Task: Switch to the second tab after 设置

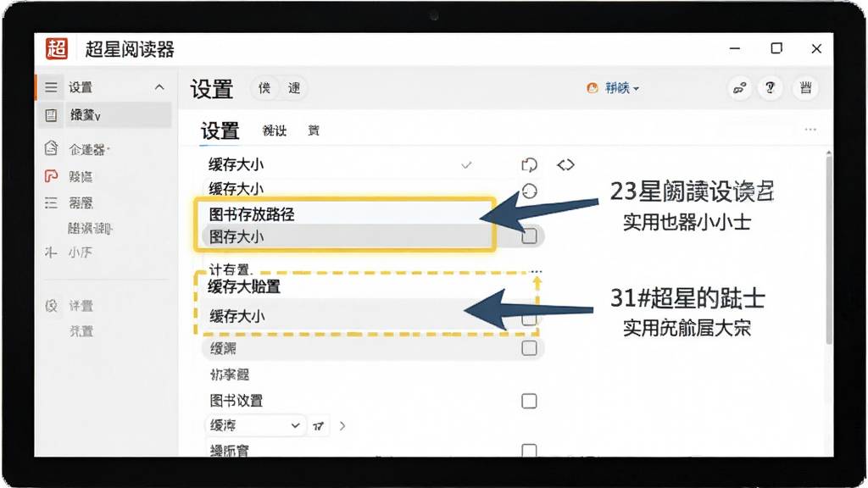Action: [x=275, y=130]
